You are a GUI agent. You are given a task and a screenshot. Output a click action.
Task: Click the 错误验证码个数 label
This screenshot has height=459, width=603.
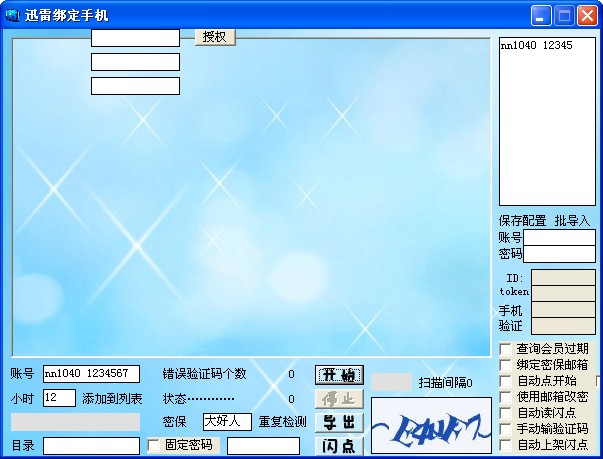[204, 374]
